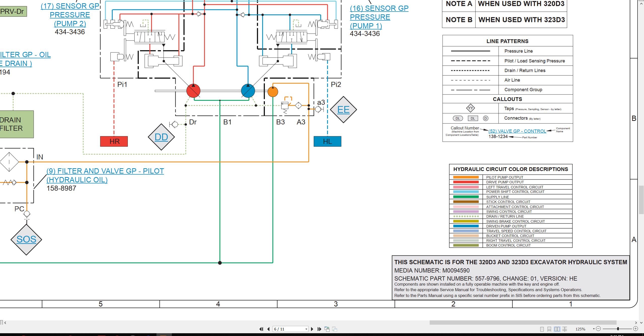Click the Drive Pump Output red swatch
The width and height of the screenshot is (644, 336).
pyautogui.click(x=466, y=182)
